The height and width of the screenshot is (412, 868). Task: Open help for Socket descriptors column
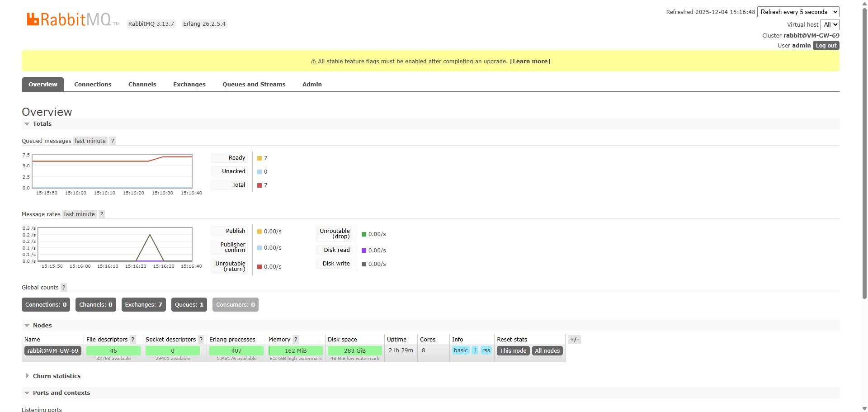pos(201,340)
